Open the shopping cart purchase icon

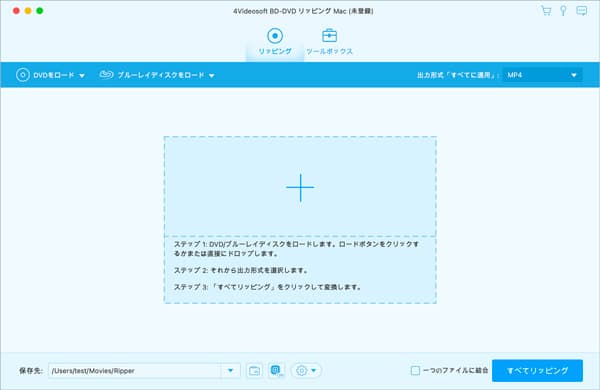click(x=546, y=11)
